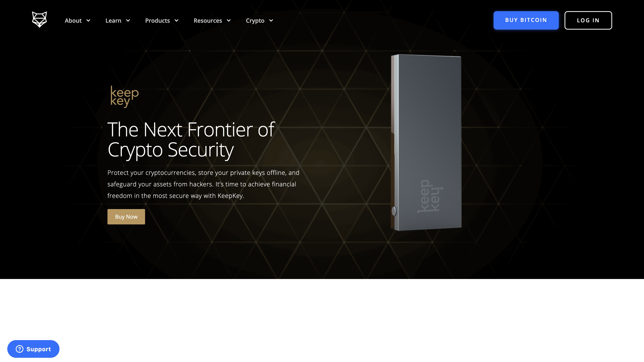This screenshot has height=362, width=644.
Task: Expand the Products chevron arrow
Action: pos(177,21)
